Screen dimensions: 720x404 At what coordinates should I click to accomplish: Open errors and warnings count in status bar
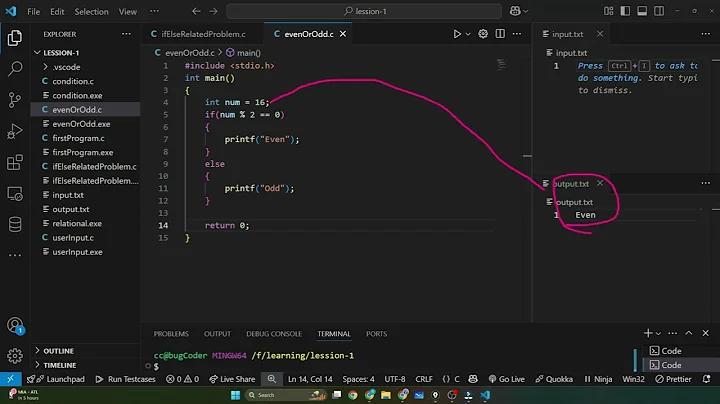182,379
